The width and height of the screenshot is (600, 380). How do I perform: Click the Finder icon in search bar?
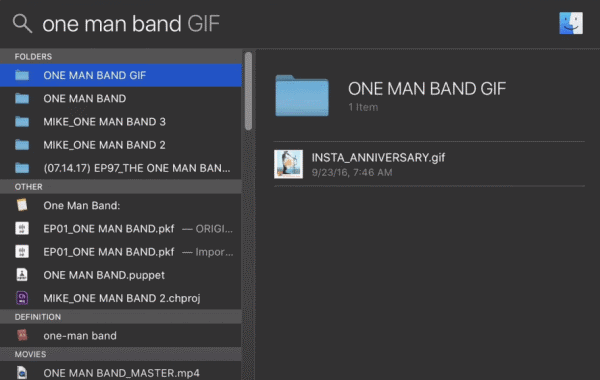[571, 23]
